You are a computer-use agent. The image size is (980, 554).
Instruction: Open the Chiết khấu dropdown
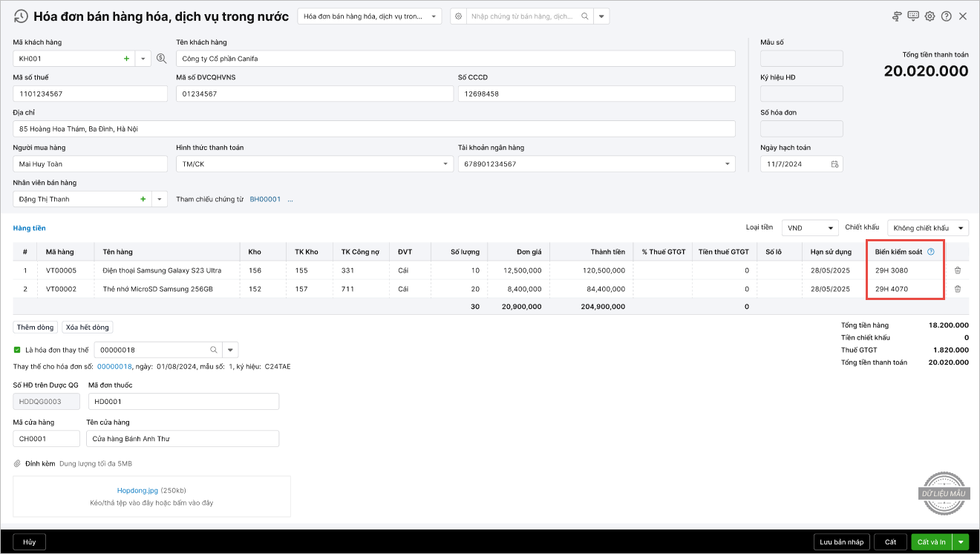coord(961,228)
